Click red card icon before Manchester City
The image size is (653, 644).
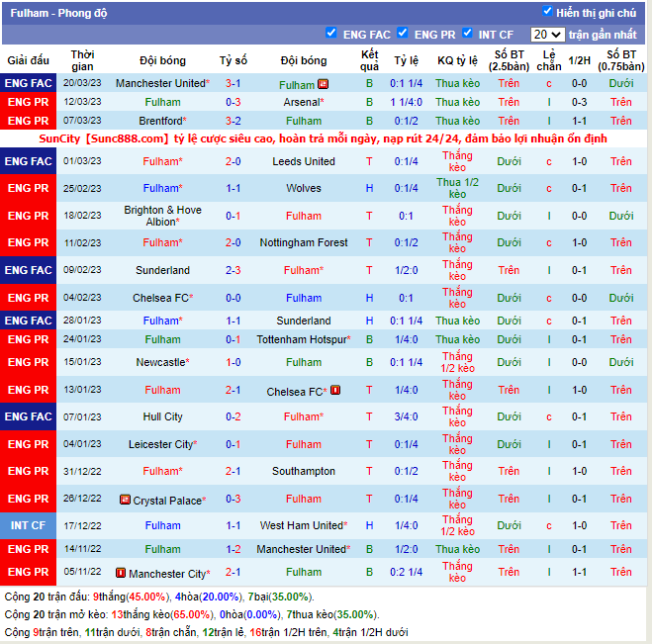pos(121,573)
